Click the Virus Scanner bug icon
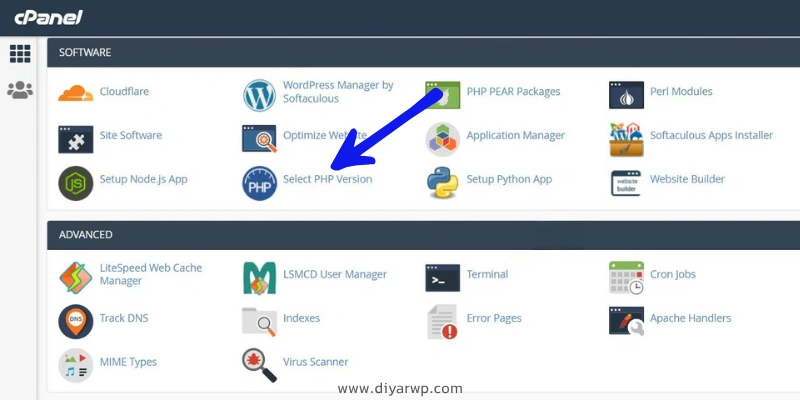 click(259, 363)
